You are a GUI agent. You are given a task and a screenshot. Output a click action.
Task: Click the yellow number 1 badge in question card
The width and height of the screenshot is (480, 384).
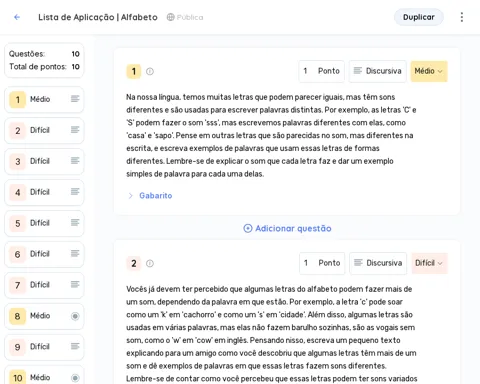coord(134,71)
